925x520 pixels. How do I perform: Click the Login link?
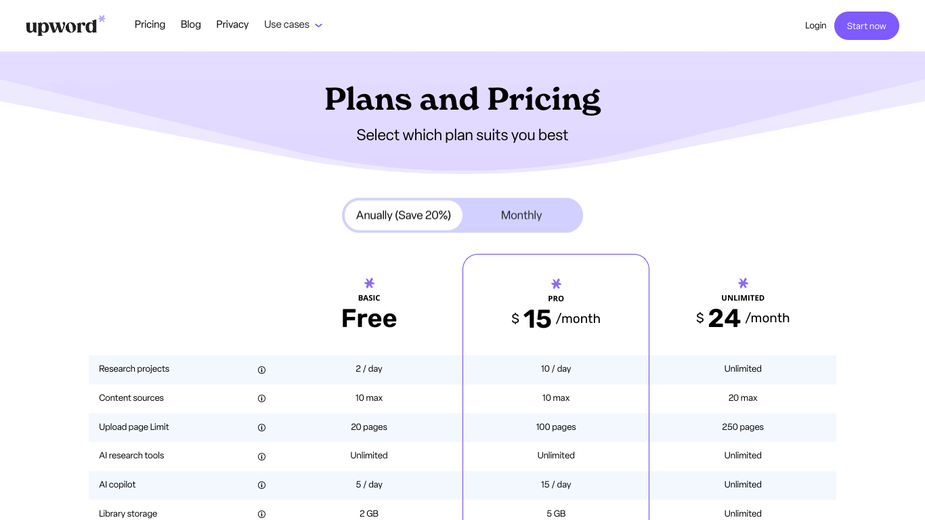pyautogui.click(x=815, y=25)
